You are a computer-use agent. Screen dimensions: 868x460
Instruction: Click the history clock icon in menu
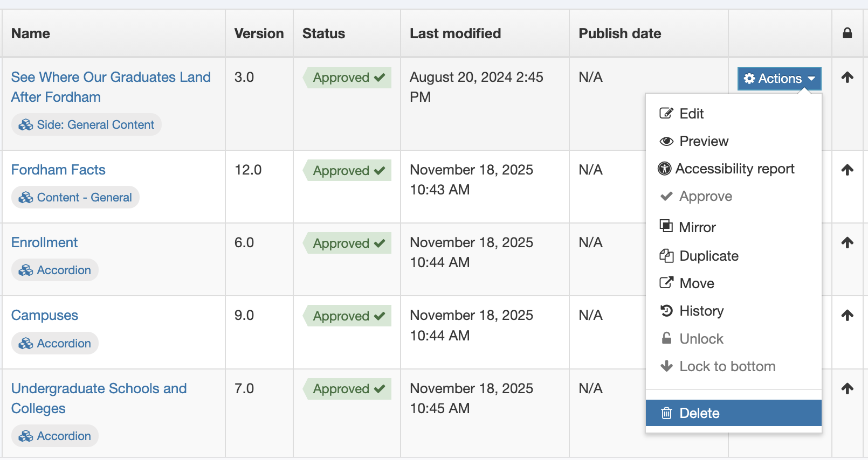click(x=667, y=311)
